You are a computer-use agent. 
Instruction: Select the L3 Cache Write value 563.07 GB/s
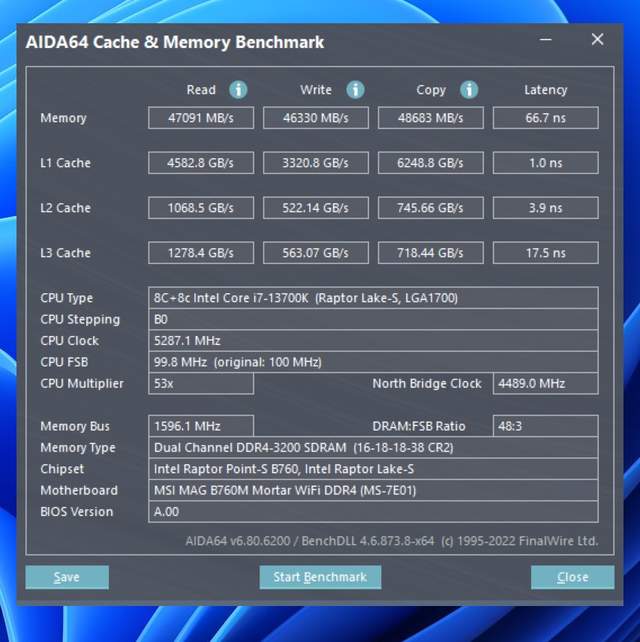coord(316,253)
